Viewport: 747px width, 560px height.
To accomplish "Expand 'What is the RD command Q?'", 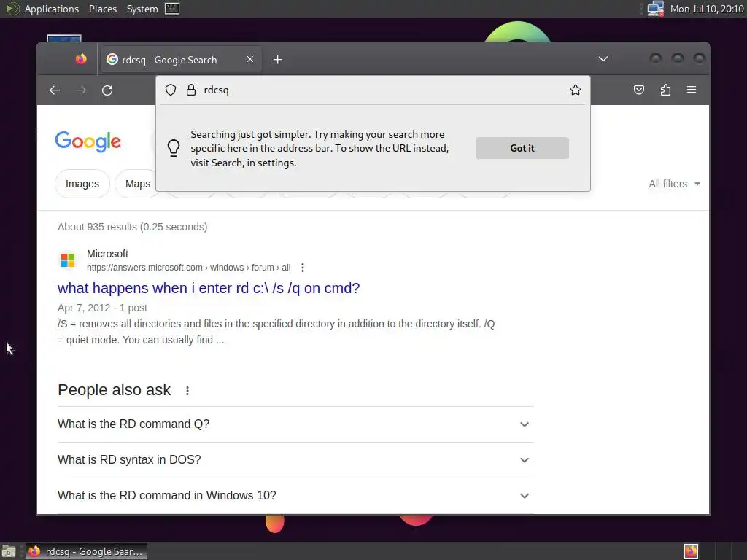I will tap(295, 424).
